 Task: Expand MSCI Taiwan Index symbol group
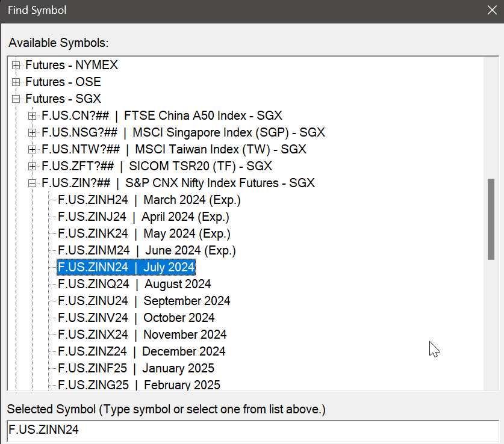tap(33, 149)
